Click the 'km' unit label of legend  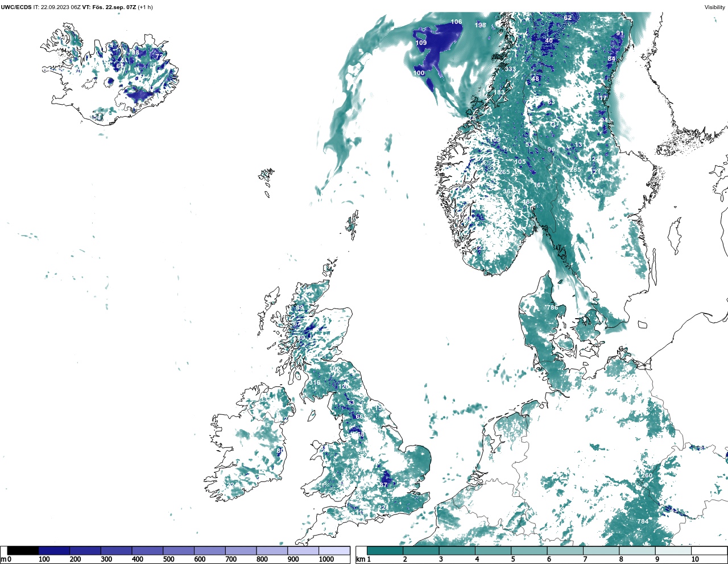(360, 559)
